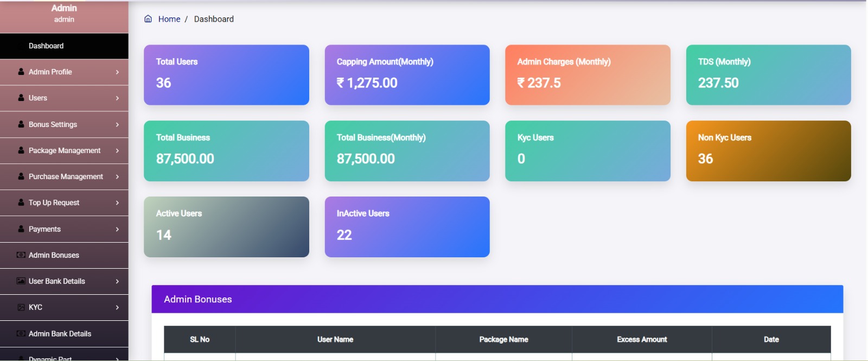This screenshot has height=361, width=868.
Task: Click the home icon in the breadcrumb
Action: [148, 19]
